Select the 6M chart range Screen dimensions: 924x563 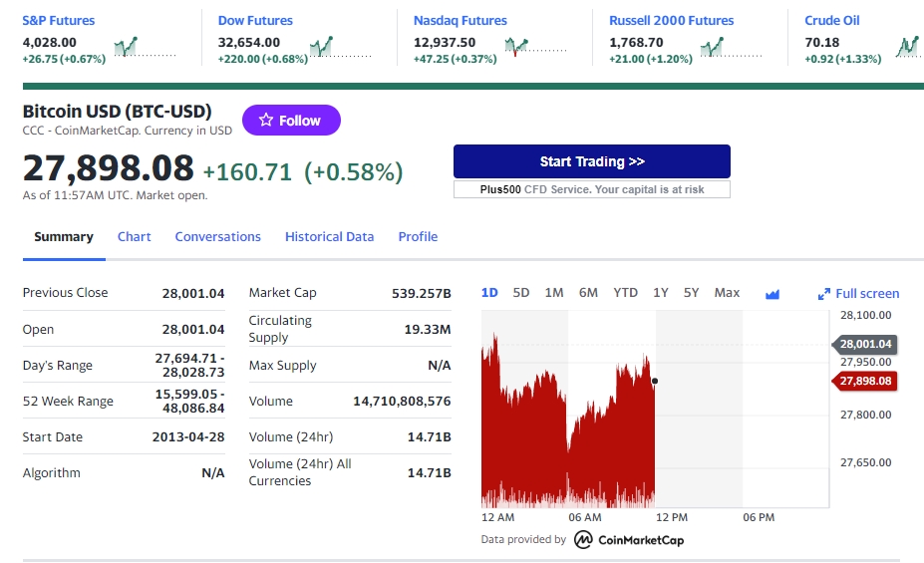pyautogui.click(x=588, y=293)
